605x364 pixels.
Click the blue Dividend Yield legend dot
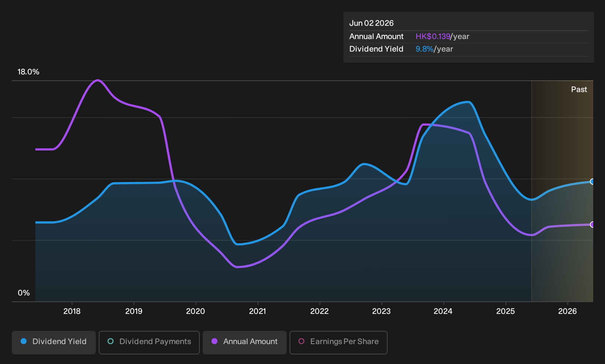24,342
